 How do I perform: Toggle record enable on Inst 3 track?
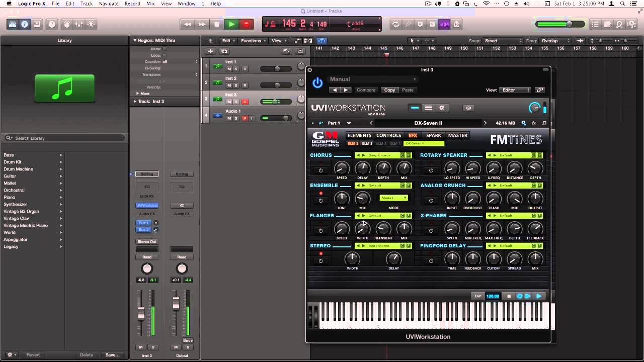[x=245, y=102]
